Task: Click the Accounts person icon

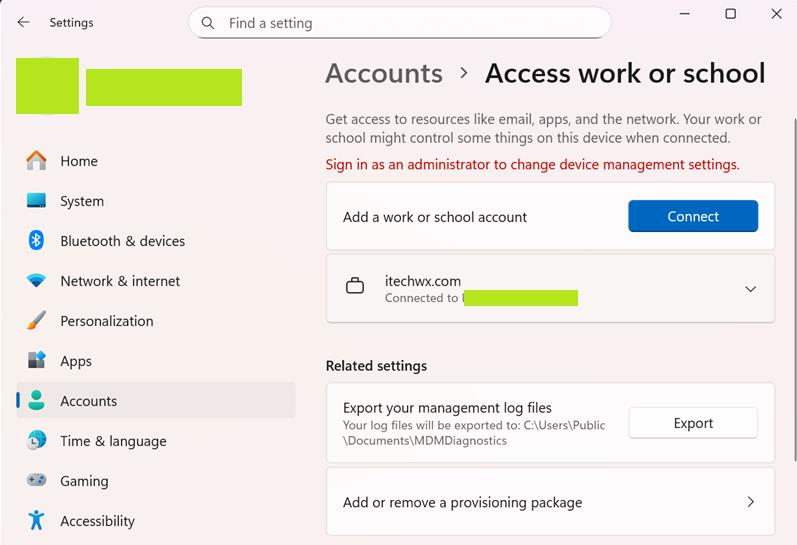Action: click(x=36, y=400)
